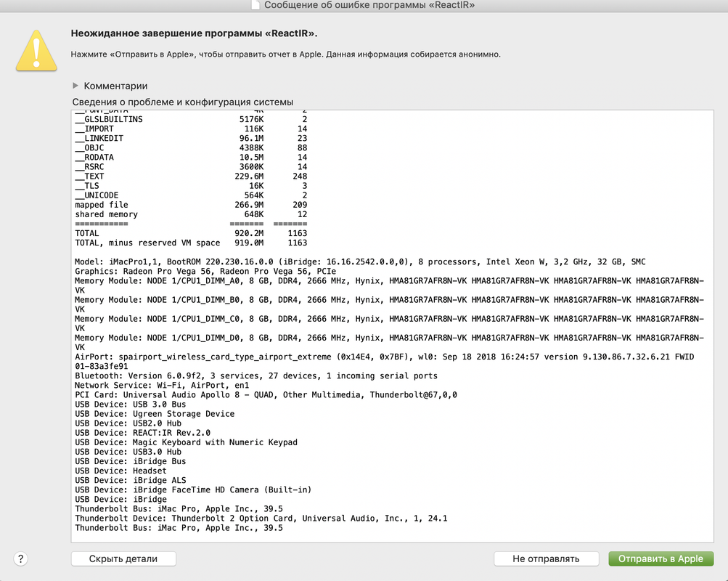Click the __RSRC row
The height and width of the screenshot is (581, 728).
[191, 167]
